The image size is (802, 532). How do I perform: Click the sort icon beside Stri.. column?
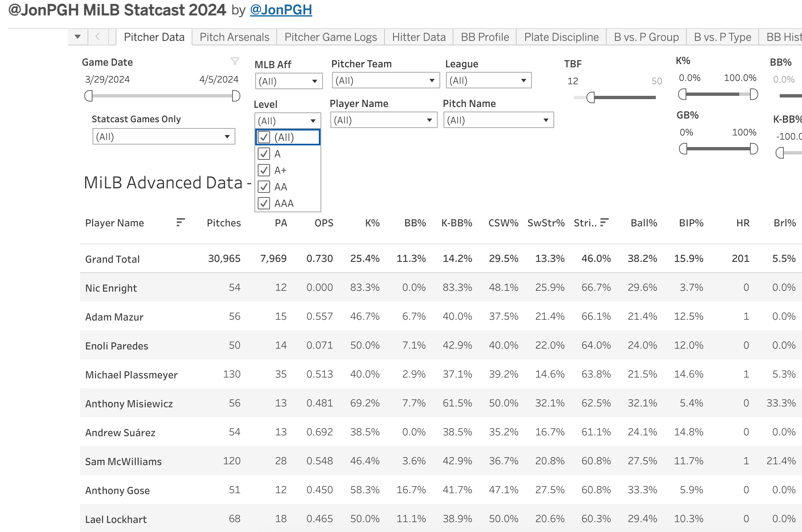click(x=604, y=222)
